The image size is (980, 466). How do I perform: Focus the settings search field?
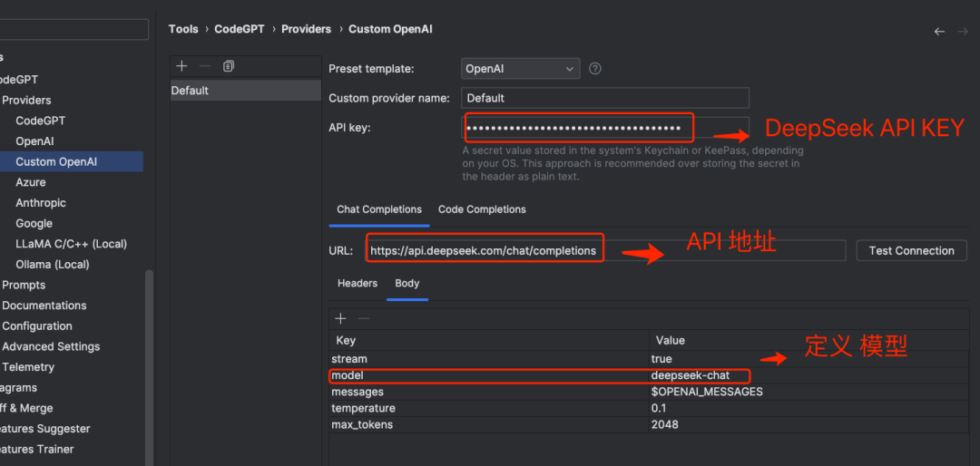tap(73, 29)
